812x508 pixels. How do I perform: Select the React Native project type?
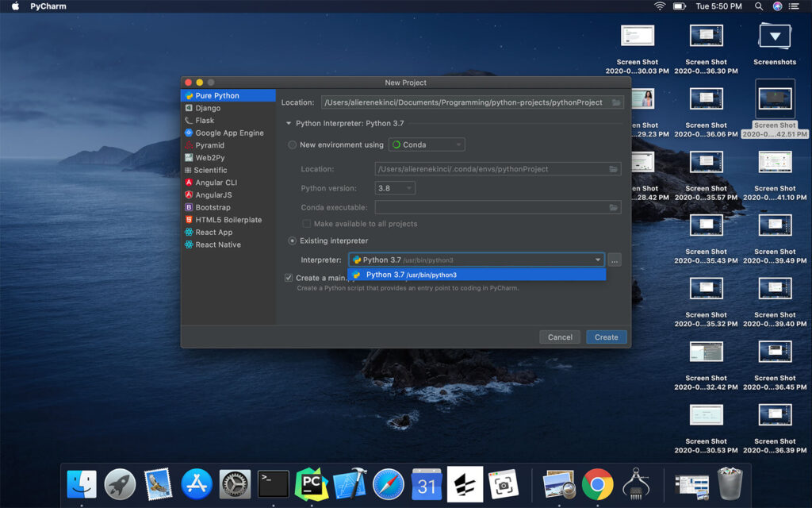[228, 244]
